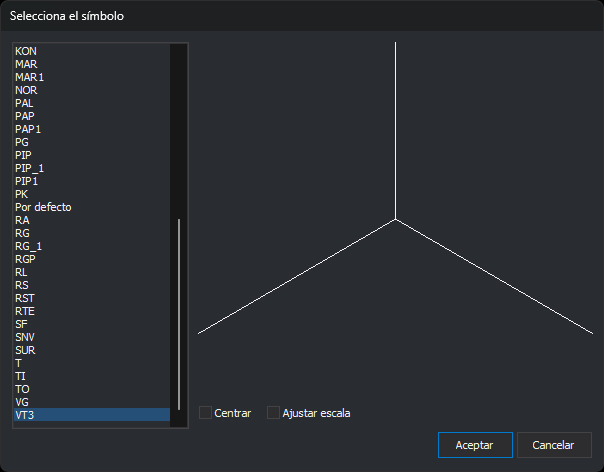Click the highlighted VT3 symbol
This screenshot has height=472, width=604.
(x=92, y=415)
